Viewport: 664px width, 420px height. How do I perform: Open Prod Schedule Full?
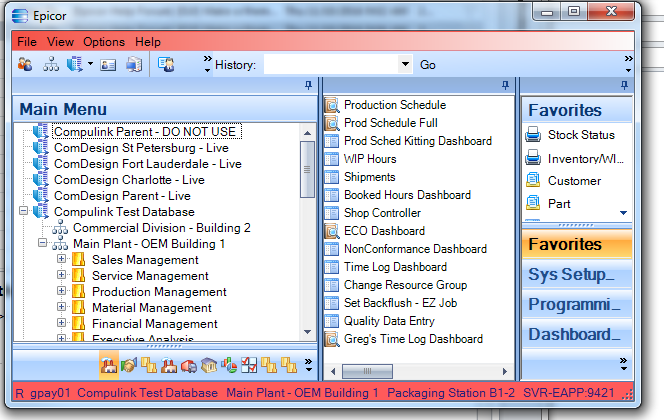[x=390, y=123]
